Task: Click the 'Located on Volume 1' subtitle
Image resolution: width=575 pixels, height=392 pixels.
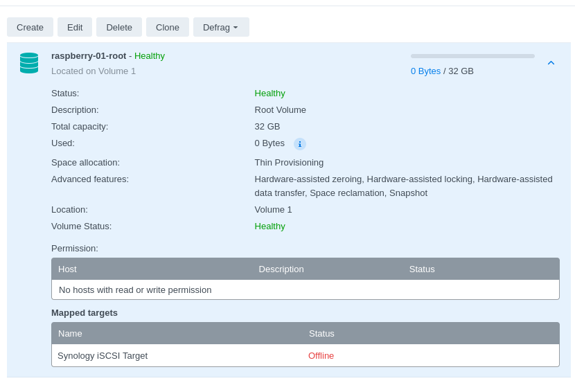Action: click(94, 71)
